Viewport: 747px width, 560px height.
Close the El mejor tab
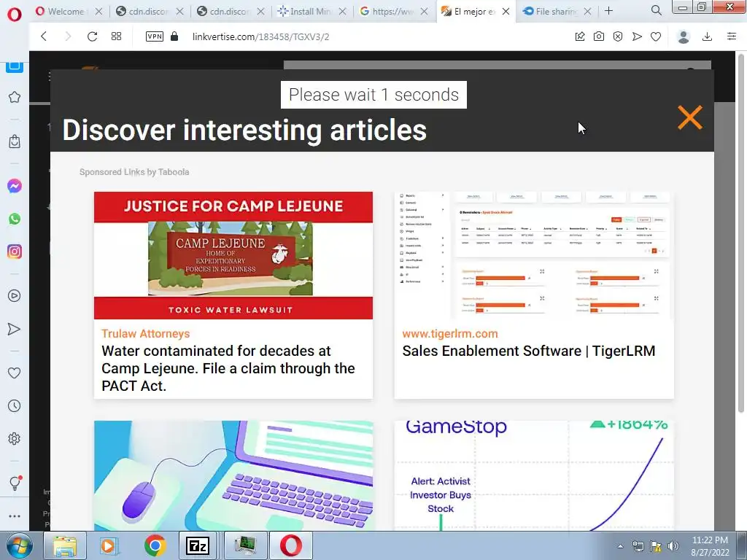pos(506,11)
